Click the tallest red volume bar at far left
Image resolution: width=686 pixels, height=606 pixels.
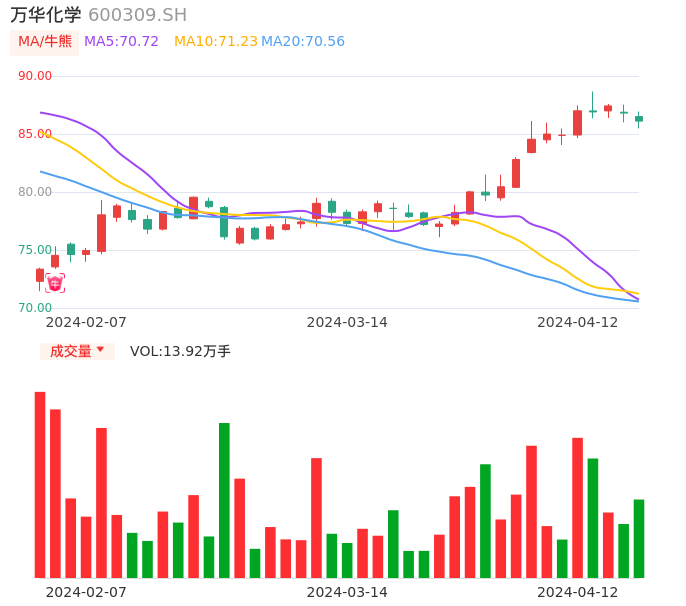(40, 484)
